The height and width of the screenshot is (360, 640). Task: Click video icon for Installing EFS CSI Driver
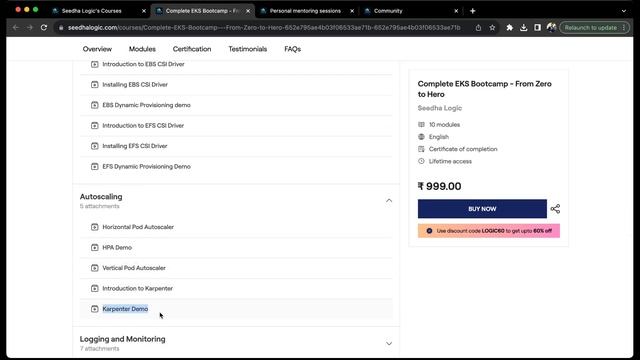point(95,146)
